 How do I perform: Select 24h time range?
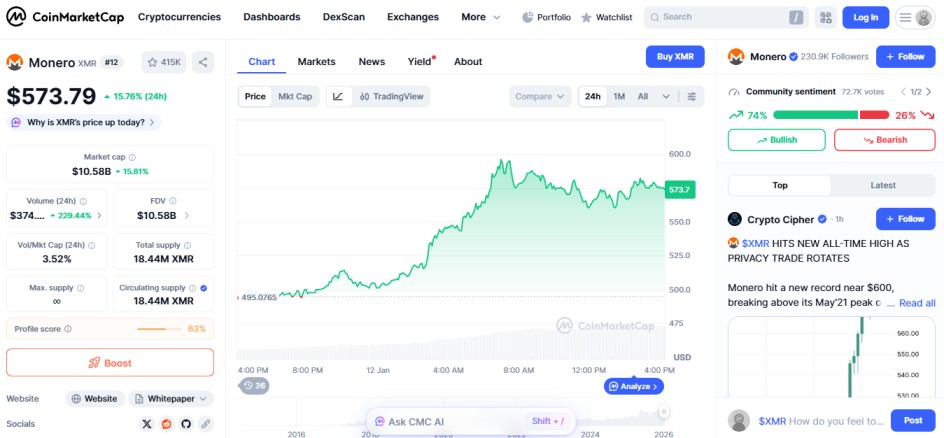[x=593, y=96]
